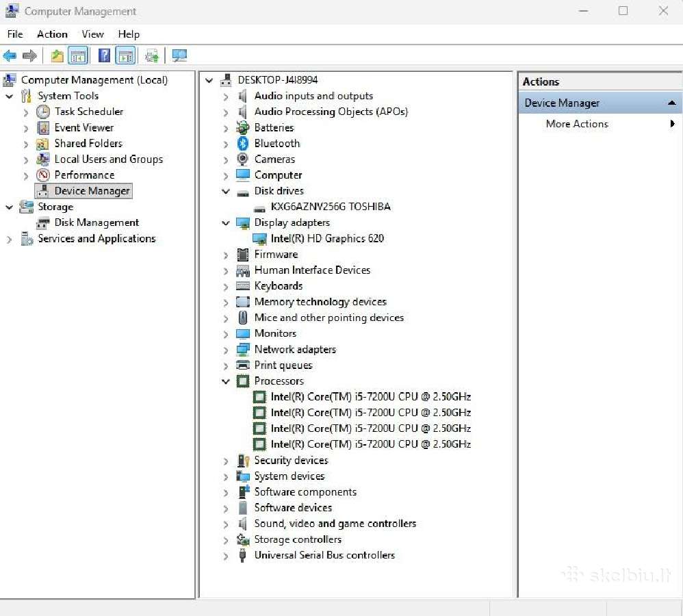Select Disk Management under Storage
The height and width of the screenshot is (616, 683).
(96, 222)
